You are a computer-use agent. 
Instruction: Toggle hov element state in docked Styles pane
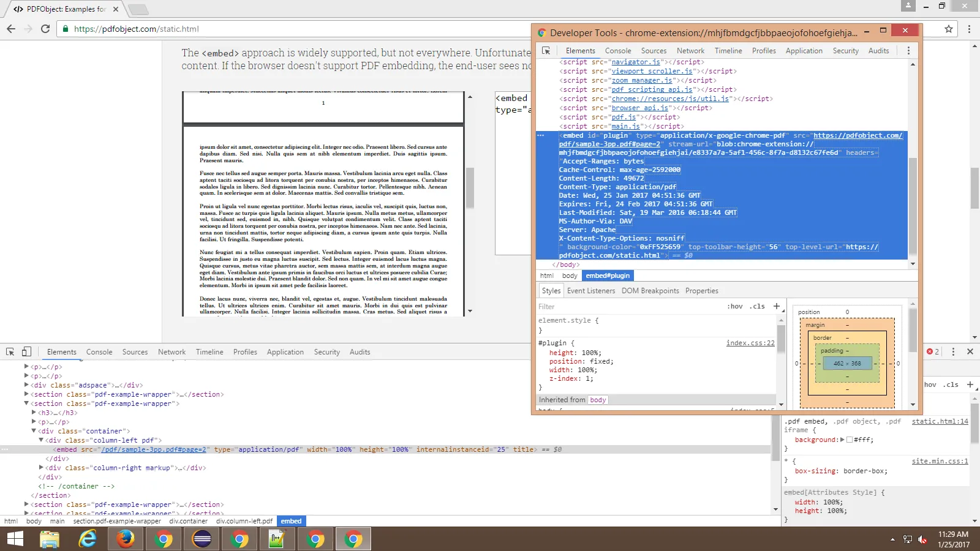[x=930, y=384]
